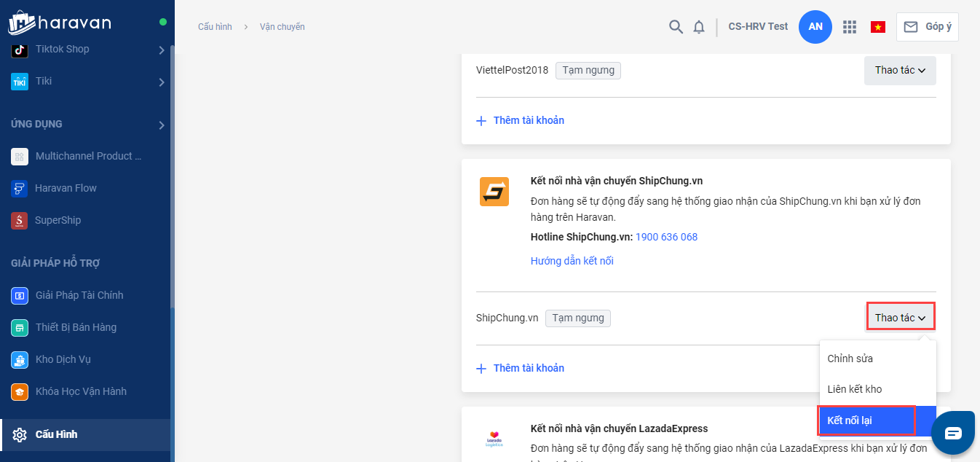This screenshot has width=980, height=462.
Task: Open Hướng dẫn kết nối link
Action: click(572, 261)
